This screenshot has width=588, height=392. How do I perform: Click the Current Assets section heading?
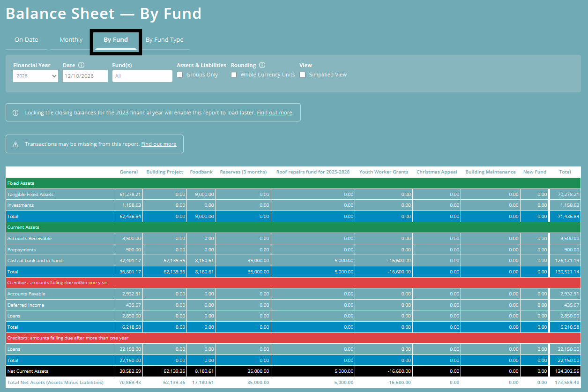(x=23, y=227)
